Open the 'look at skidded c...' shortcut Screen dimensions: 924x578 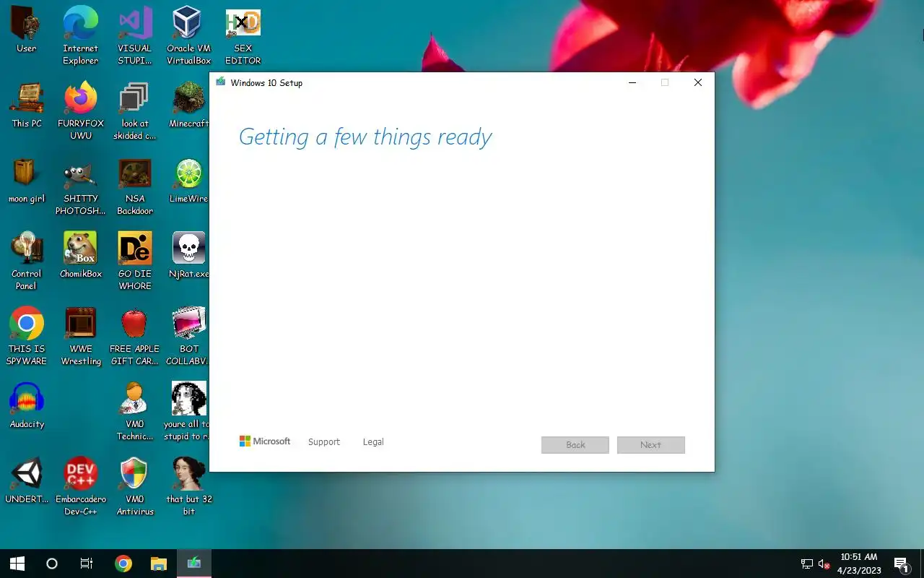click(x=135, y=111)
